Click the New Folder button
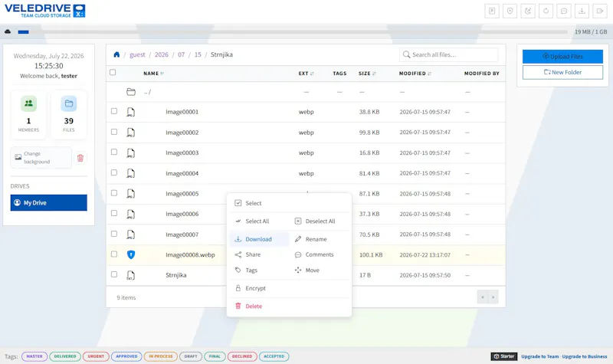This screenshot has height=364, width=613. click(562, 72)
